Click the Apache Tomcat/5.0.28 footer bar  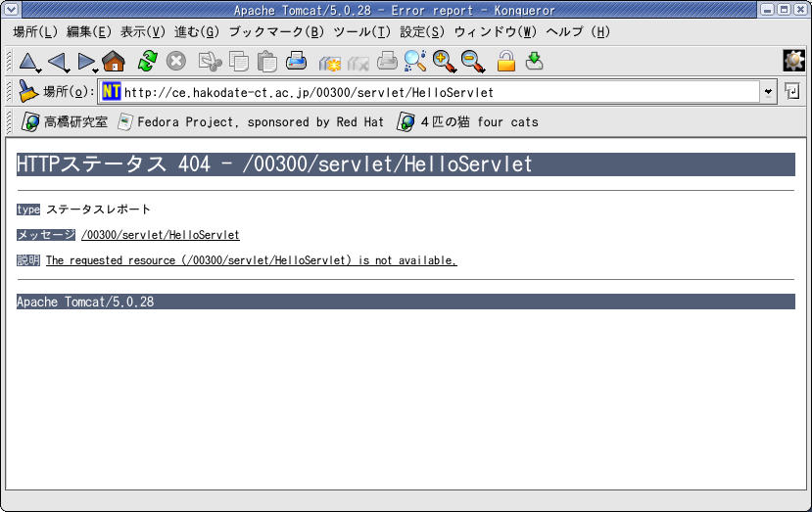[406, 302]
